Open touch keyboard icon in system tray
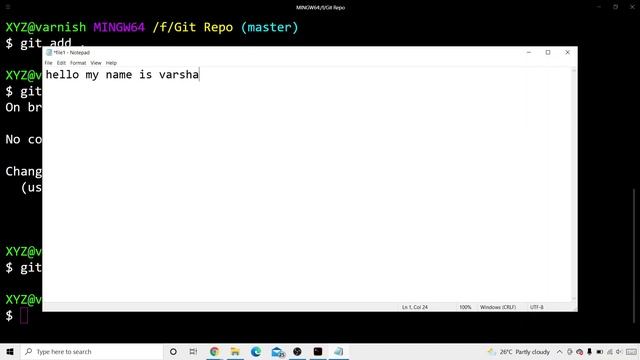 tap(631, 351)
